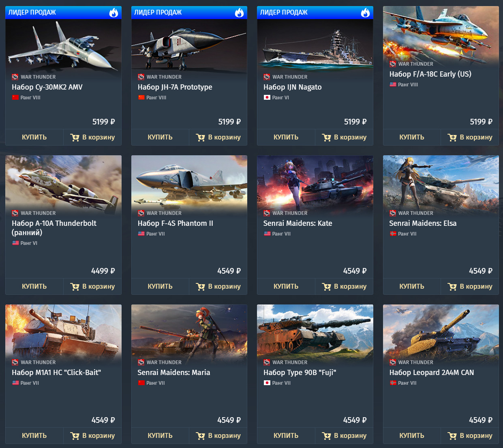Click the cart icon for IJN Nagato pack

click(326, 137)
